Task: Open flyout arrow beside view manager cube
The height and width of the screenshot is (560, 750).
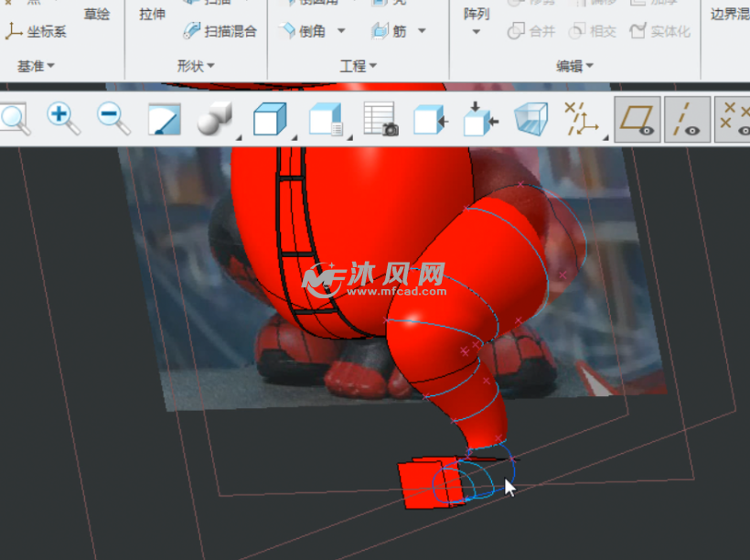Action: [349, 138]
